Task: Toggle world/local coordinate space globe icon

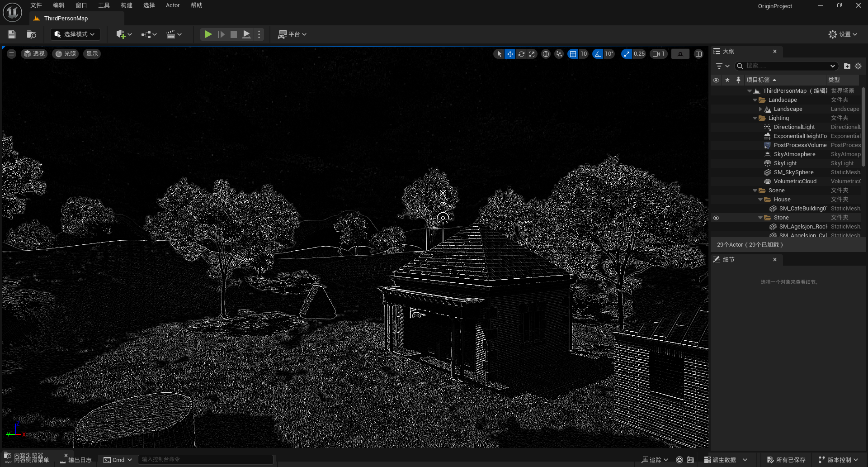Action: point(546,54)
